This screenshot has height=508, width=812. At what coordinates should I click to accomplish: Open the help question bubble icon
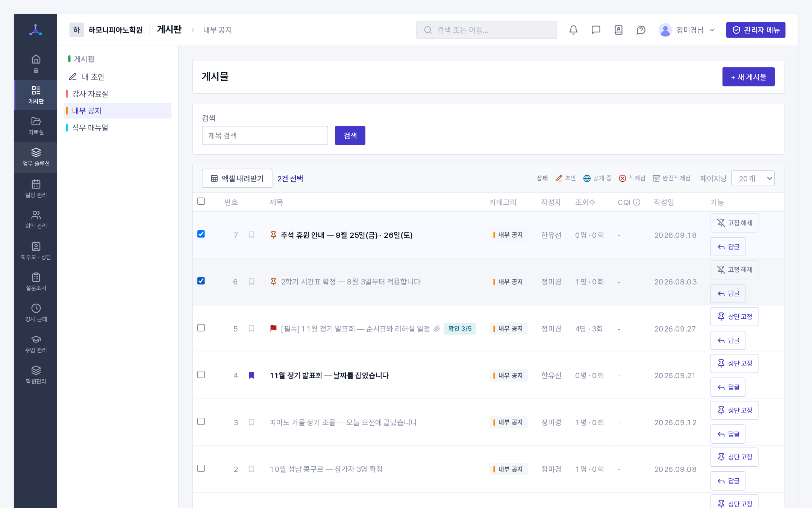coord(641,30)
